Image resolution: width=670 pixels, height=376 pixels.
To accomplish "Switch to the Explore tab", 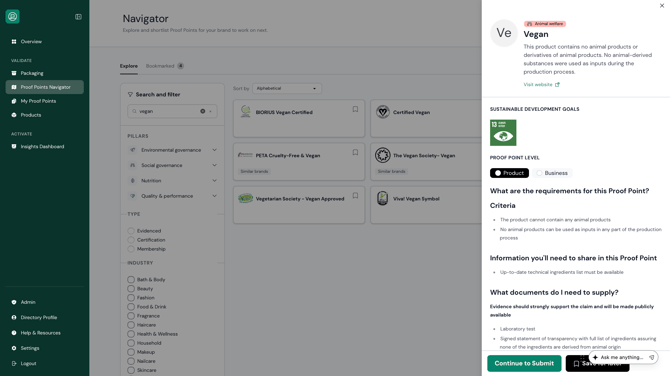I will tap(129, 66).
